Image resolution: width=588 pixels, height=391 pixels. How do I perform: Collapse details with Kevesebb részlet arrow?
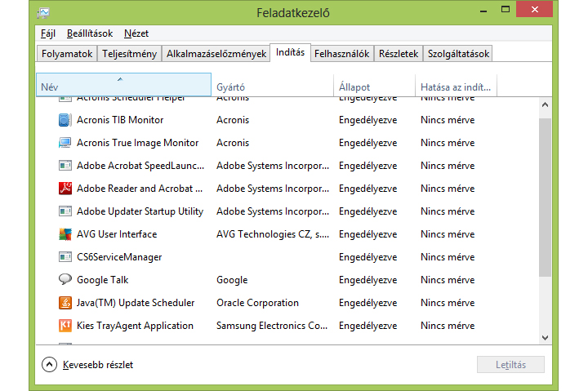(x=49, y=365)
